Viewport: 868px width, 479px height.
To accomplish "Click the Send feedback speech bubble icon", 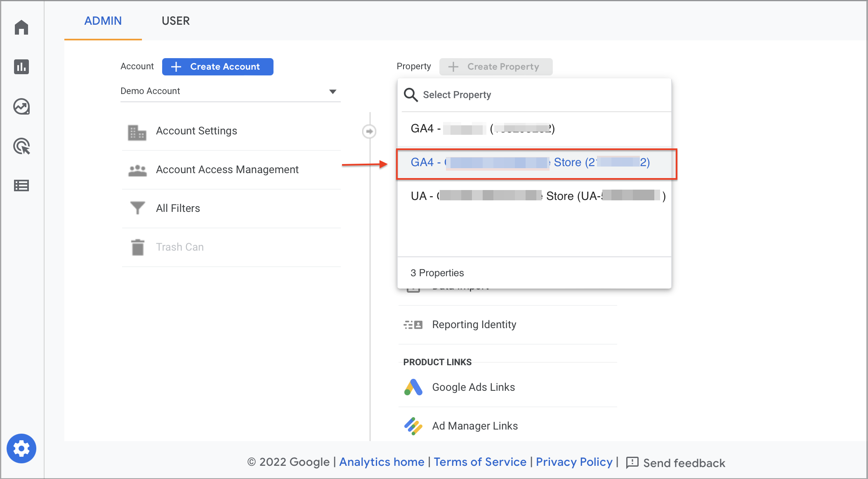I will click(x=632, y=463).
